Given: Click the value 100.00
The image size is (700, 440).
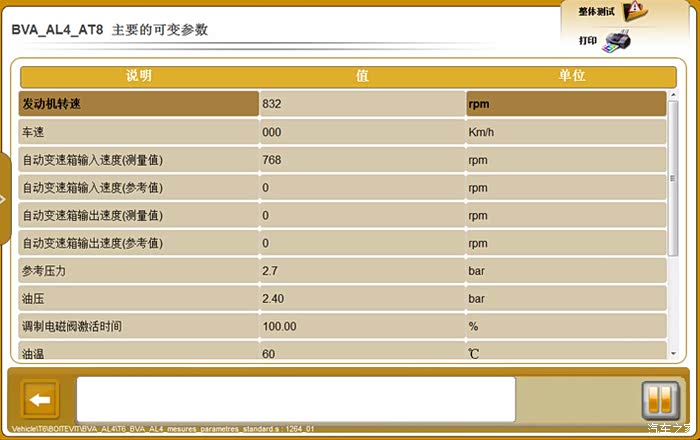Looking at the screenshot, I should 279,326.
